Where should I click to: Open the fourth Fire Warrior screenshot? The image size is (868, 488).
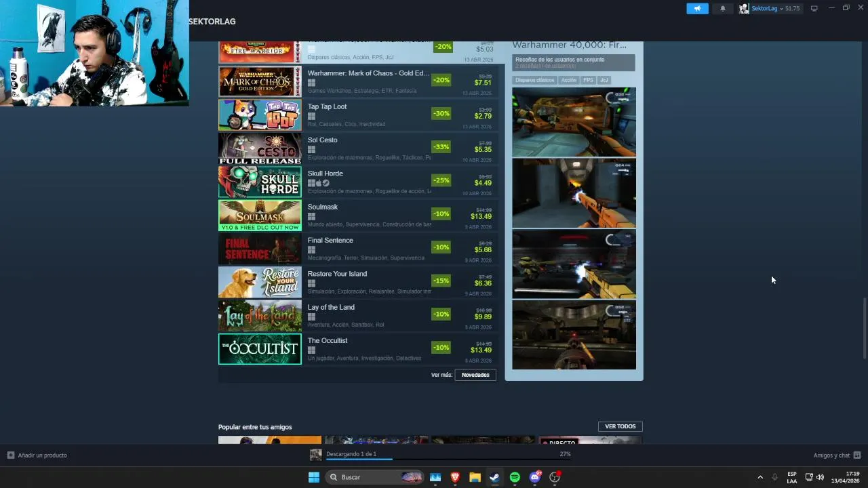[x=574, y=335]
